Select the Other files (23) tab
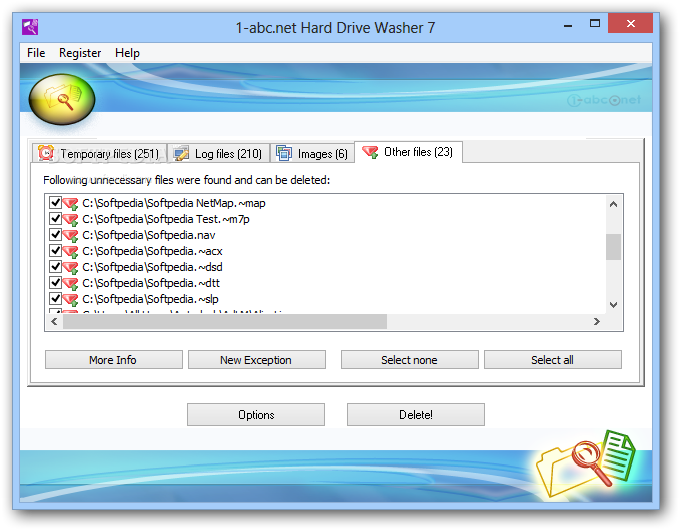The height and width of the screenshot is (530, 680). click(x=408, y=152)
